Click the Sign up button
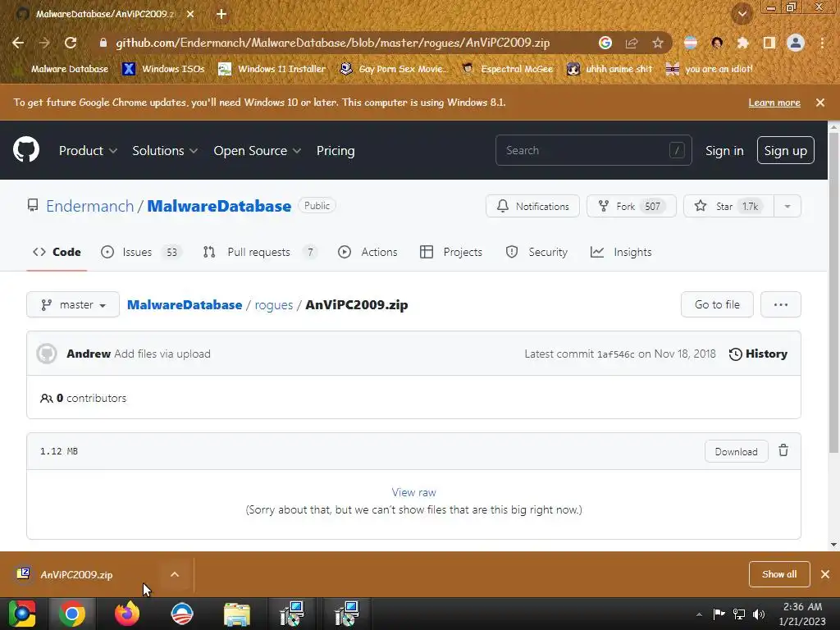 click(785, 151)
